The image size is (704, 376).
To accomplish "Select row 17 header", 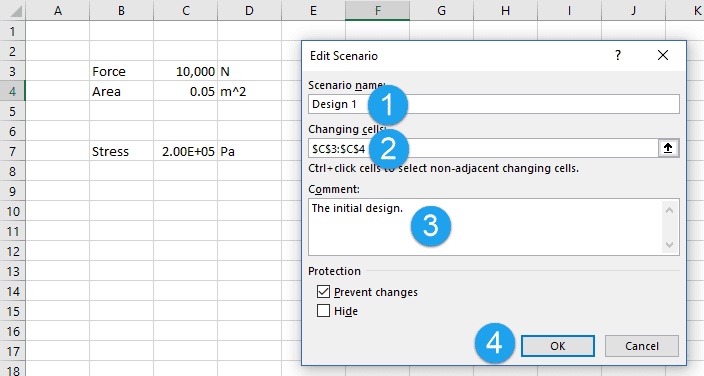I will pos(13,351).
